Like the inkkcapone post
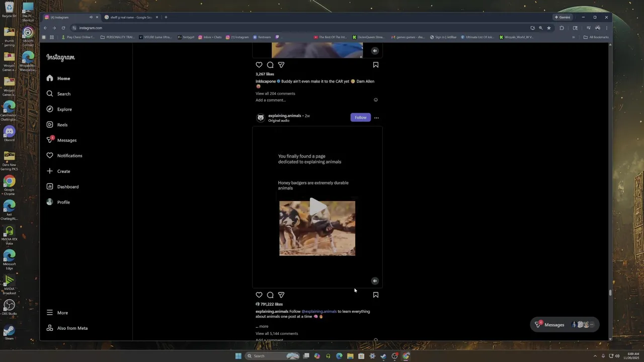Screen dimensions: 644x362 click(259, 65)
